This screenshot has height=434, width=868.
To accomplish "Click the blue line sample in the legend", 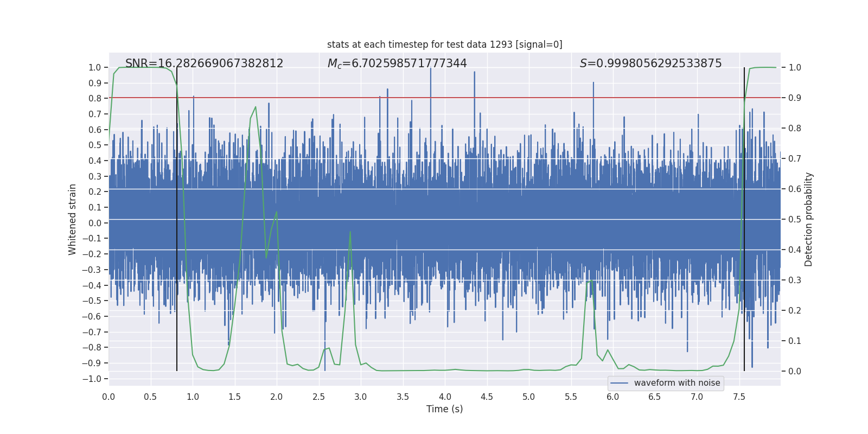I will coord(620,383).
